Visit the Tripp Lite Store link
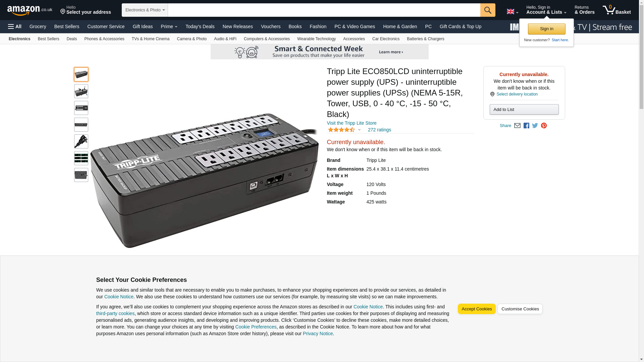The image size is (644, 362). [x=352, y=123]
